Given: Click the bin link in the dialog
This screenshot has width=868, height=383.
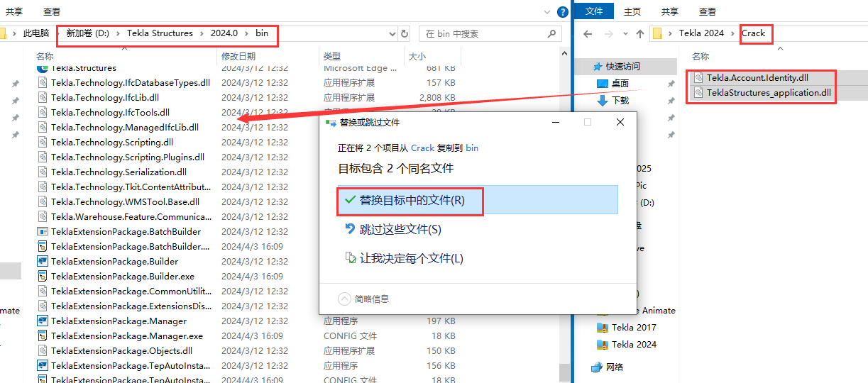Looking at the screenshot, I should (472, 148).
